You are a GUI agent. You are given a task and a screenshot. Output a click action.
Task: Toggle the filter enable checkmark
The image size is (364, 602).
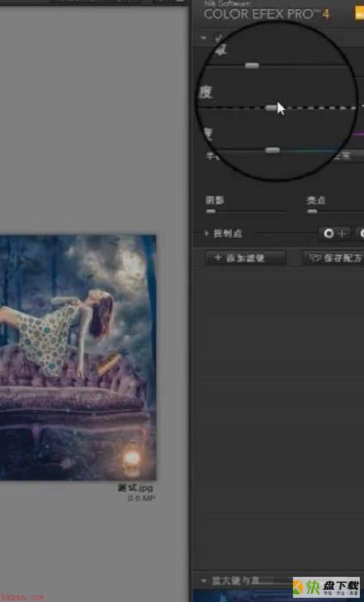point(218,37)
